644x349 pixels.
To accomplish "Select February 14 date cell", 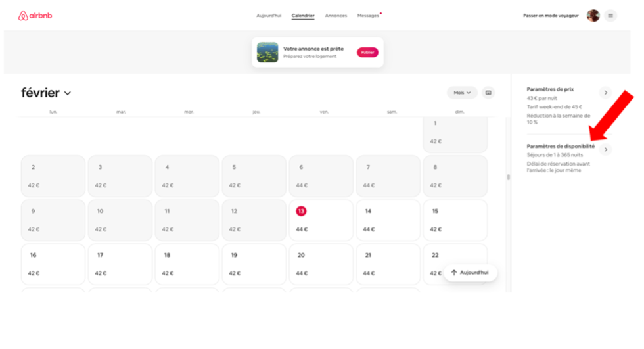I will coord(388,220).
